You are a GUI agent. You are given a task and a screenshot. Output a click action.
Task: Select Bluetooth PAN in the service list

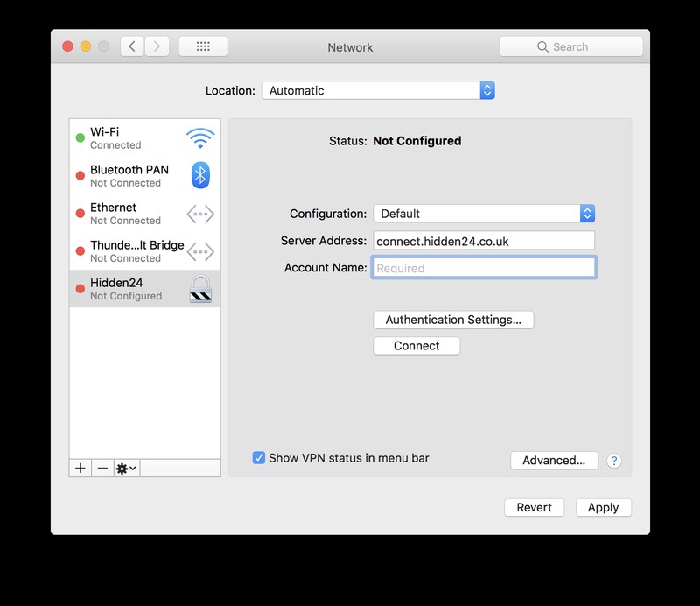click(x=145, y=176)
